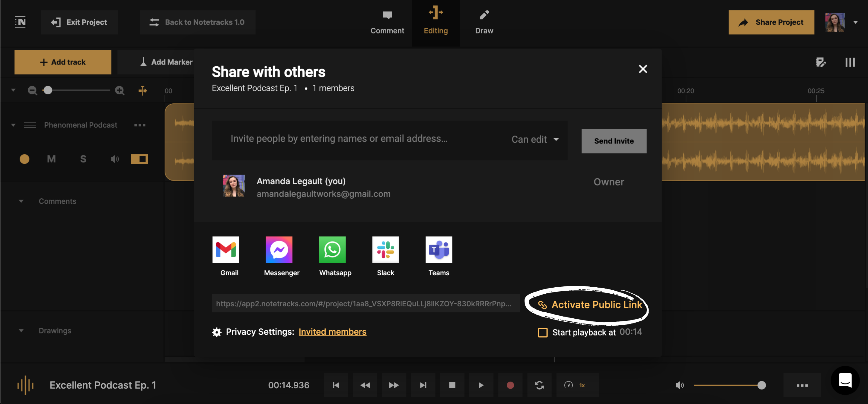Collapse the Comments section

pyautogui.click(x=21, y=201)
